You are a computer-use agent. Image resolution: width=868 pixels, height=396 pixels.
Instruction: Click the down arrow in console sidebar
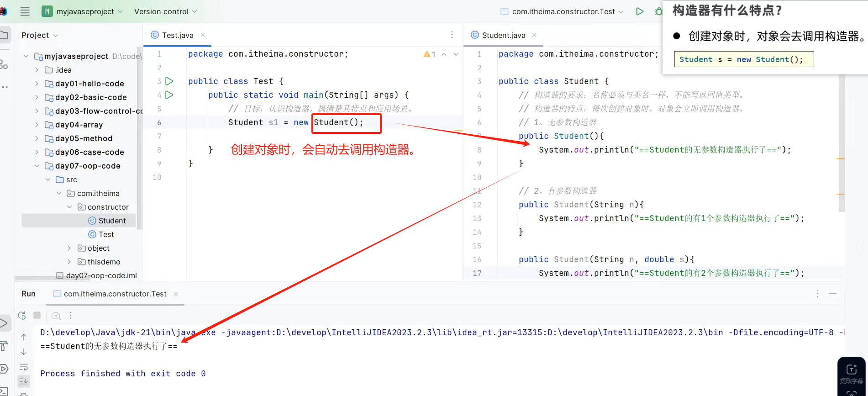pos(24,352)
